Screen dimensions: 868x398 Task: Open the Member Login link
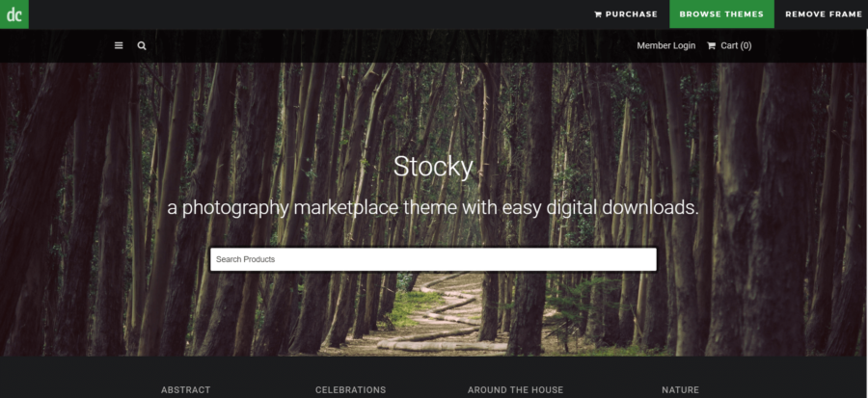click(665, 45)
